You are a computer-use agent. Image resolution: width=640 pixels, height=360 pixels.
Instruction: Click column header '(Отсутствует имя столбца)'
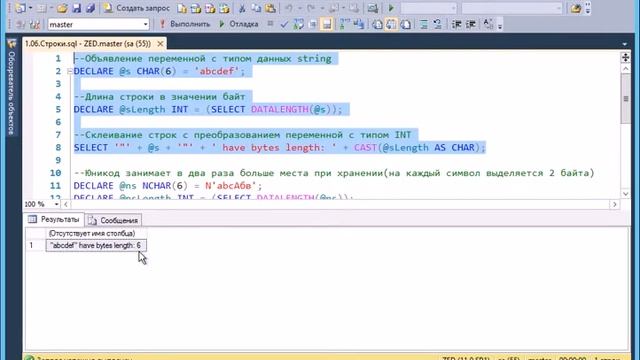[96, 233]
